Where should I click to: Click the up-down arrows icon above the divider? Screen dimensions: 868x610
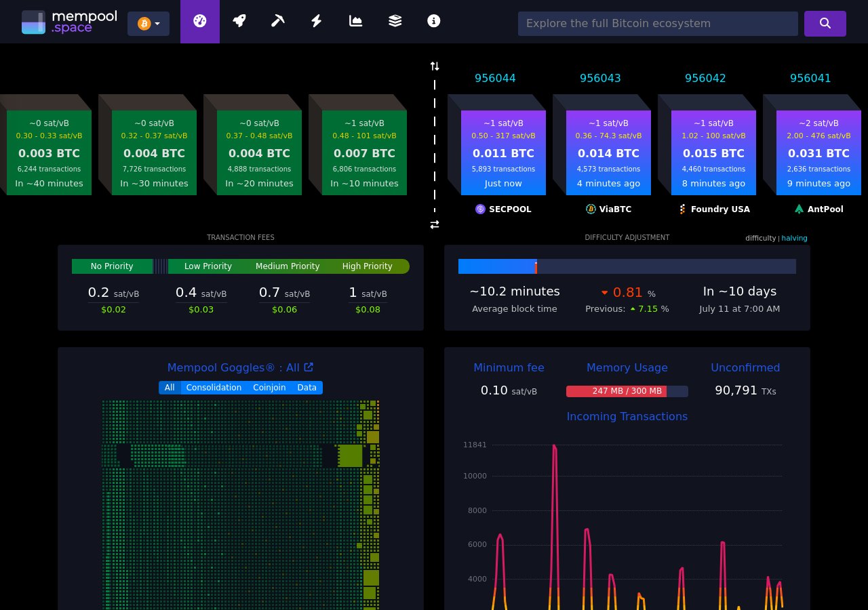[435, 66]
